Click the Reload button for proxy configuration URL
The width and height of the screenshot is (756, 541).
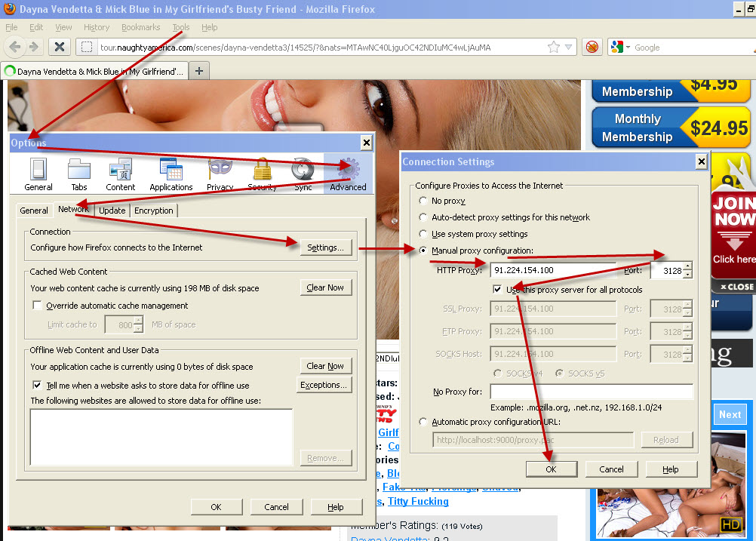[x=666, y=440]
